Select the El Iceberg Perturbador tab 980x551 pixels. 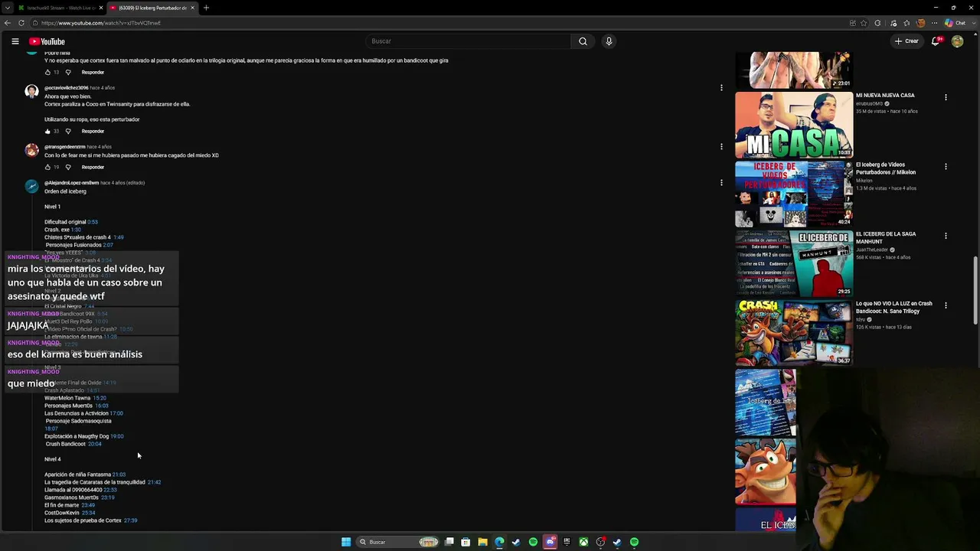(x=152, y=8)
